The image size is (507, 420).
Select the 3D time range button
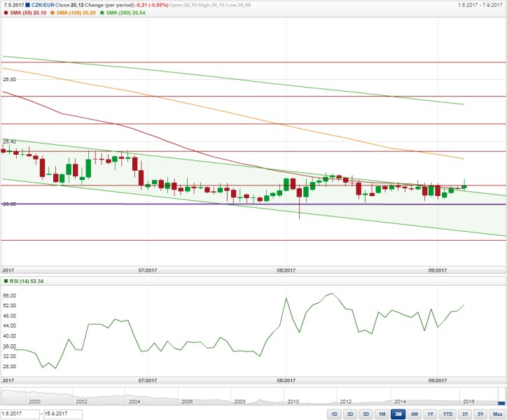[350, 414]
